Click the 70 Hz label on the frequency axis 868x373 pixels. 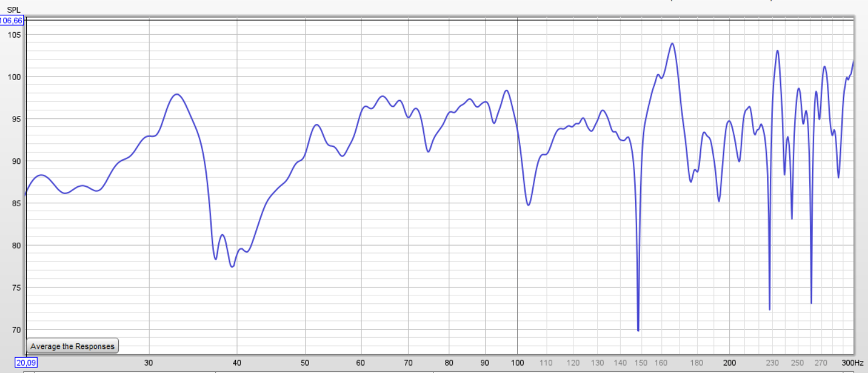[408, 363]
